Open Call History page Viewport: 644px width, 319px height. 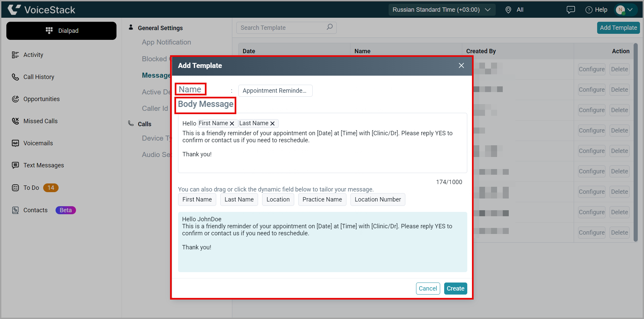39,77
